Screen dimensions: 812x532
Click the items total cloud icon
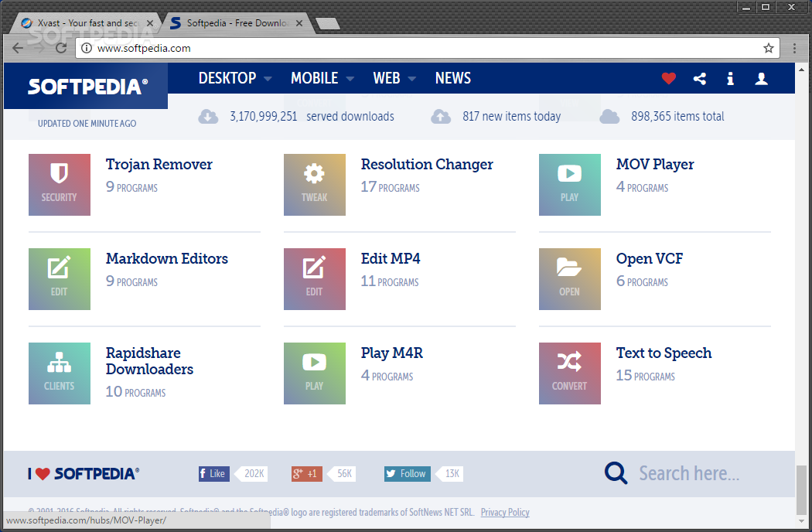[x=609, y=117]
